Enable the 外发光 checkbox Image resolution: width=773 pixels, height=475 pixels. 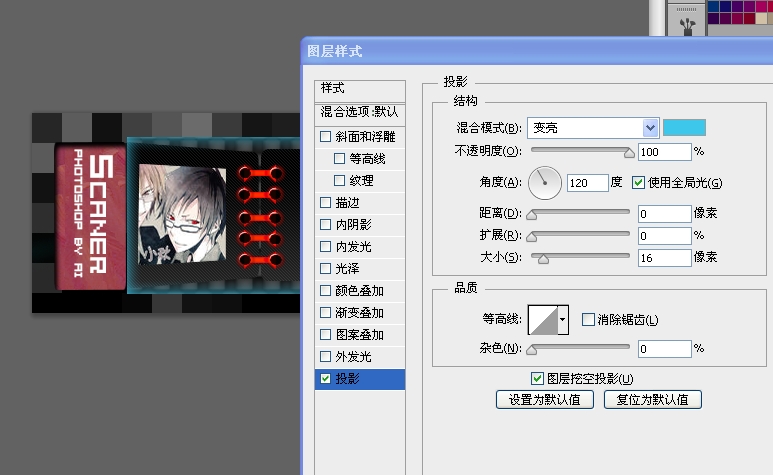click(x=325, y=356)
